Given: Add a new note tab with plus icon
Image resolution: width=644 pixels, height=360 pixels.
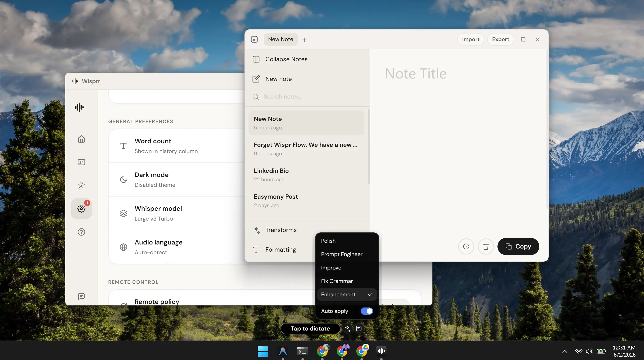Looking at the screenshot, I should click(x=304, y=40).
